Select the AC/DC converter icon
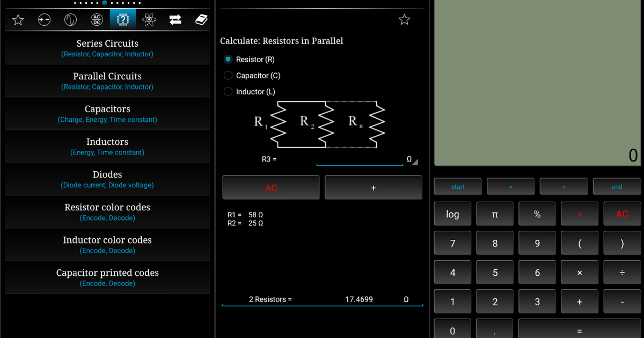 (97, 19)
